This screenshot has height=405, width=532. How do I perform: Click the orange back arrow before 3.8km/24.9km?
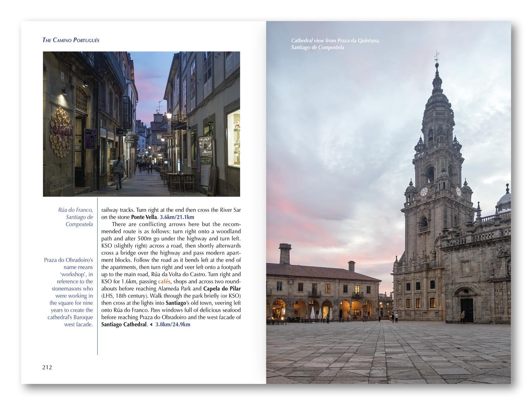151,325
